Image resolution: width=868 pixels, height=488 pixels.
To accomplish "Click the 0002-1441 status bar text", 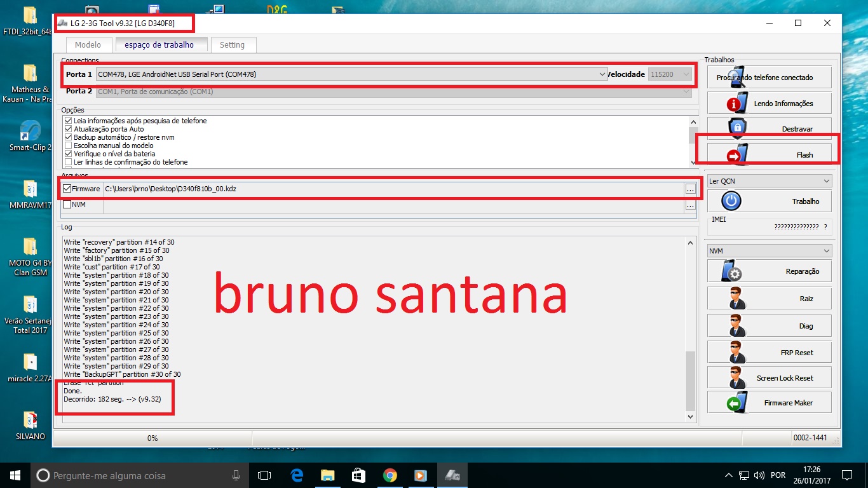I will [x=810, y=438].
